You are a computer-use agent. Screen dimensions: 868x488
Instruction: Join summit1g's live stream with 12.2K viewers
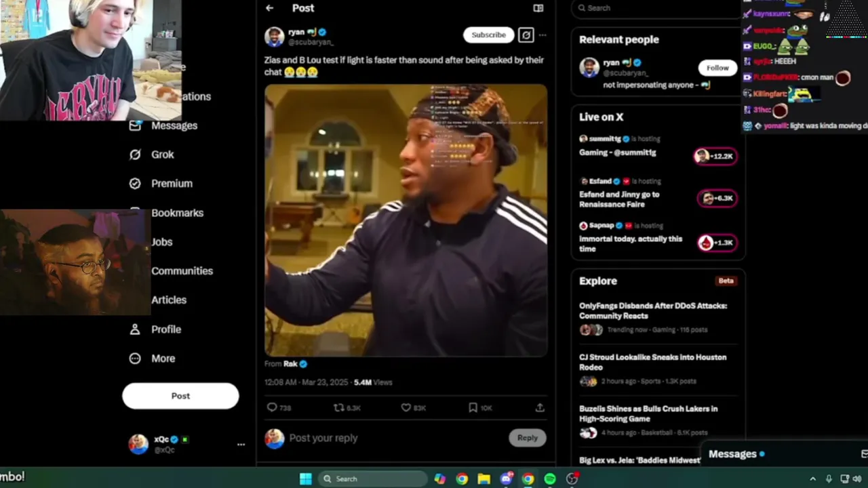[716, 156]
